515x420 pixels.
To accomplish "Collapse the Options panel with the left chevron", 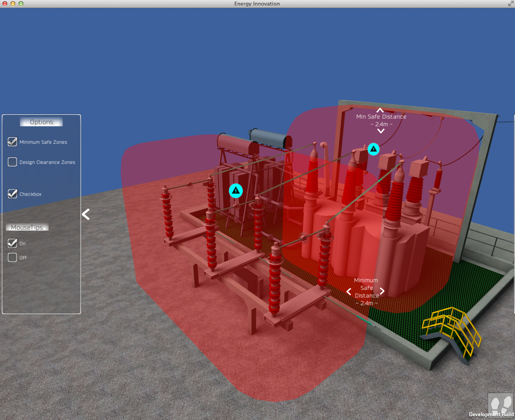I will click(86, 215).
